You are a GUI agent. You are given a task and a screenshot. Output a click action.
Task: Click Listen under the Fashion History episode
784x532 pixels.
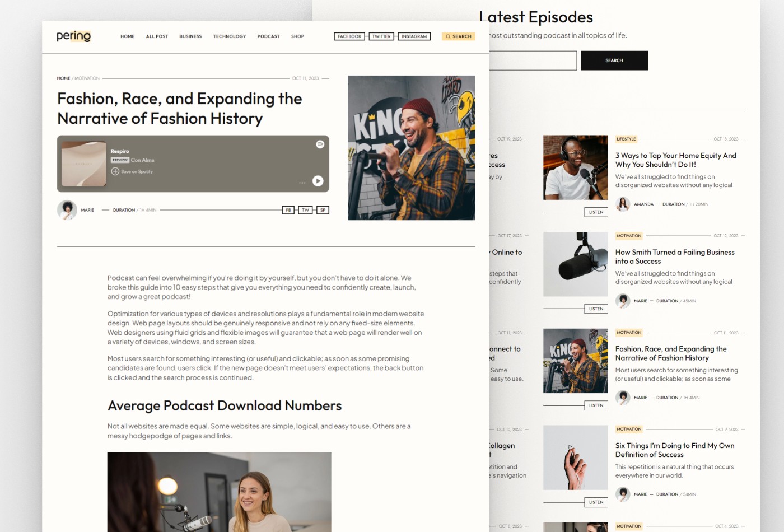pos(596,406)
